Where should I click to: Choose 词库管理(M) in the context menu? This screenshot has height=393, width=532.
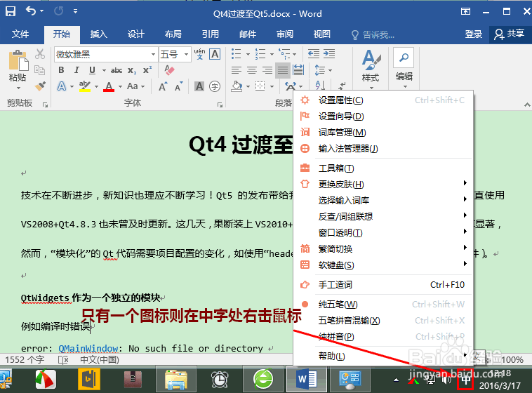(x=383, y=133)
